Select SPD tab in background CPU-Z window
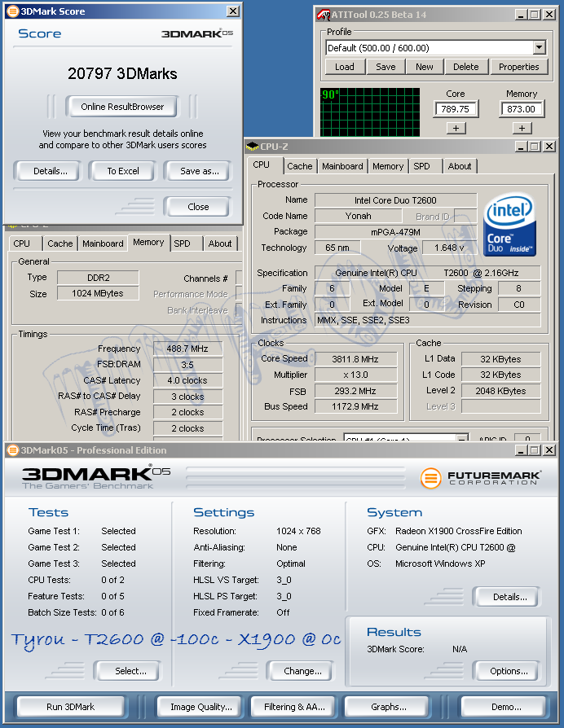 coord(182,243)
